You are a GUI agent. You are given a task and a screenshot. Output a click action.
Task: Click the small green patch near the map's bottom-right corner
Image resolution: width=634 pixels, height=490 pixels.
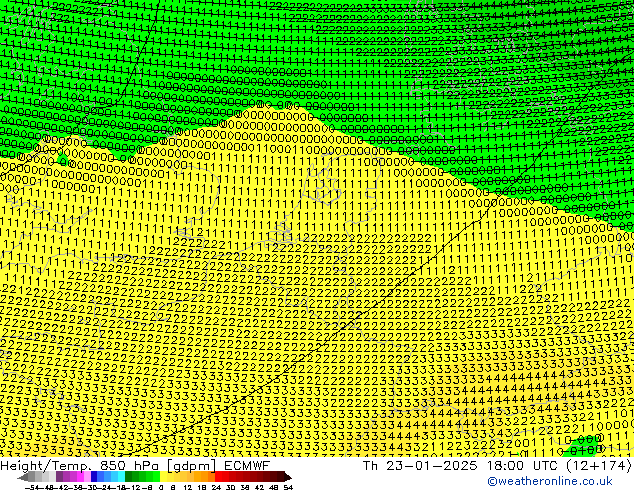coord(582,446)
